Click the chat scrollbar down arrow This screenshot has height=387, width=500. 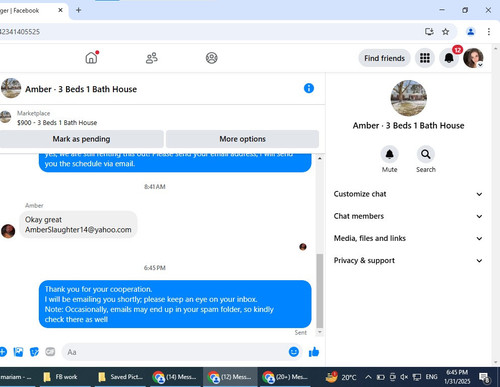pos(319,332)
